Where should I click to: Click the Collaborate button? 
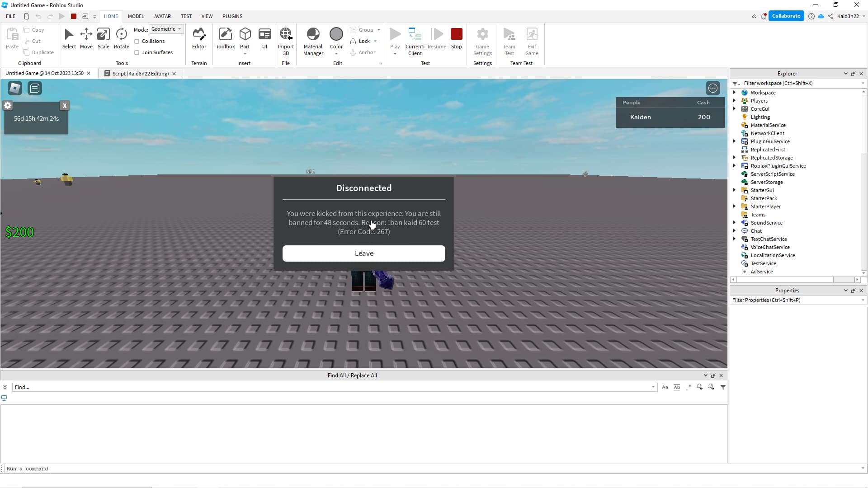(x=786, y=16)
